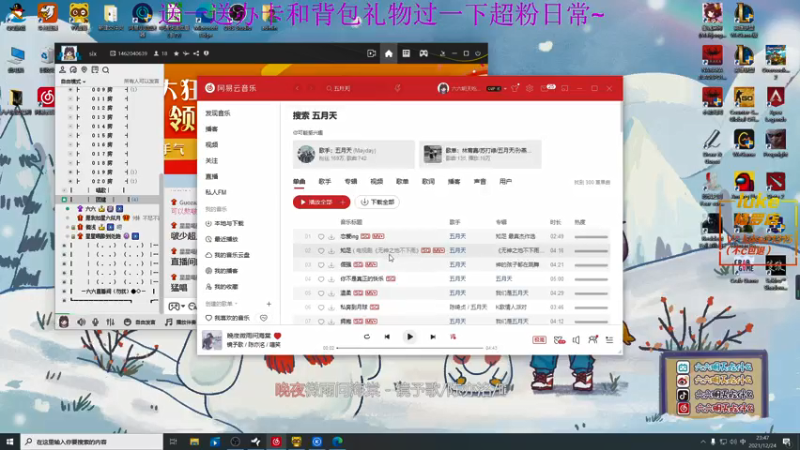Screen dimensions: 800x450
Task: Add all songs to queue plus button
Action: click(x=343, y=202)
